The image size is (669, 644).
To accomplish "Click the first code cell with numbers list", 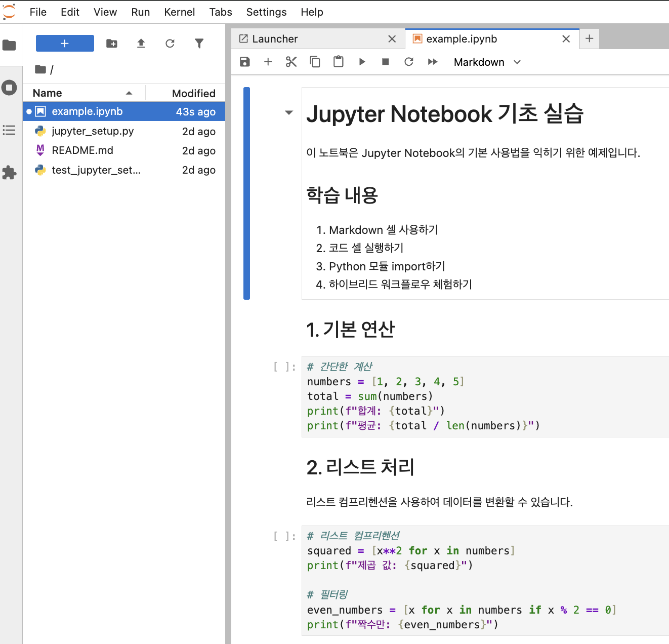I will coord(485,396).
